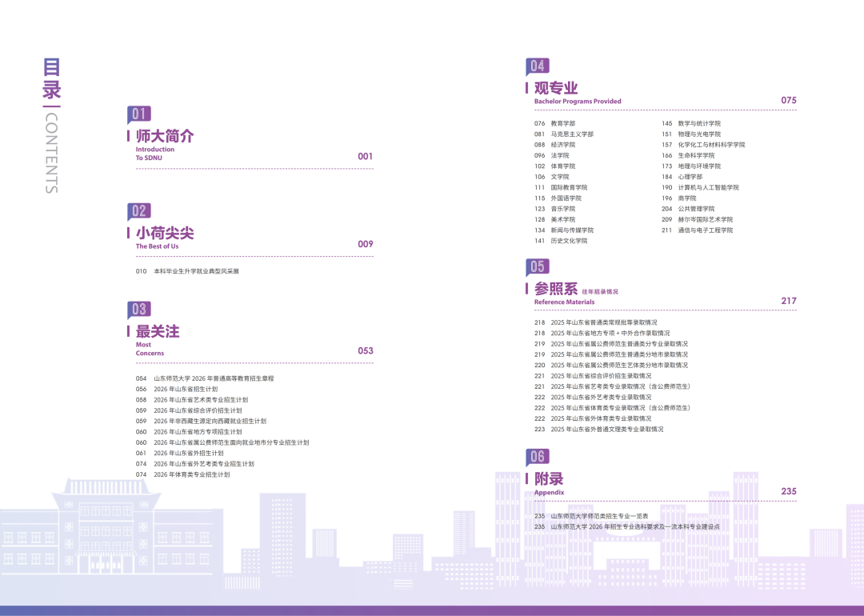
Task: Select the 最关注 section heading
Action: [x=158, y=332]
